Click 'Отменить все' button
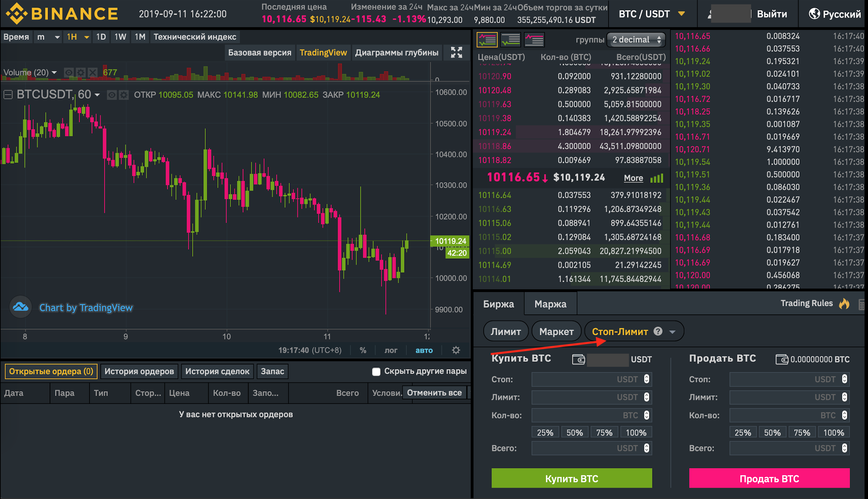This screenshot has height=499, width=868. point(434,393)
